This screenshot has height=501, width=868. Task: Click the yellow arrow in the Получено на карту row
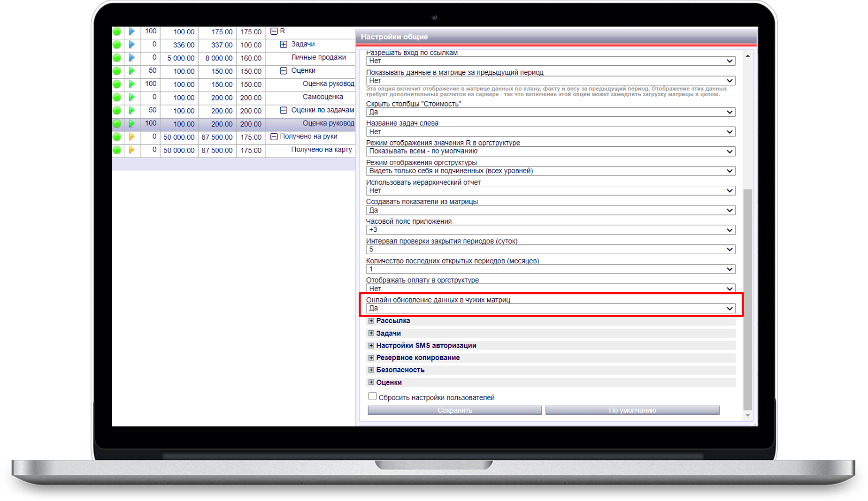point(132,150)
